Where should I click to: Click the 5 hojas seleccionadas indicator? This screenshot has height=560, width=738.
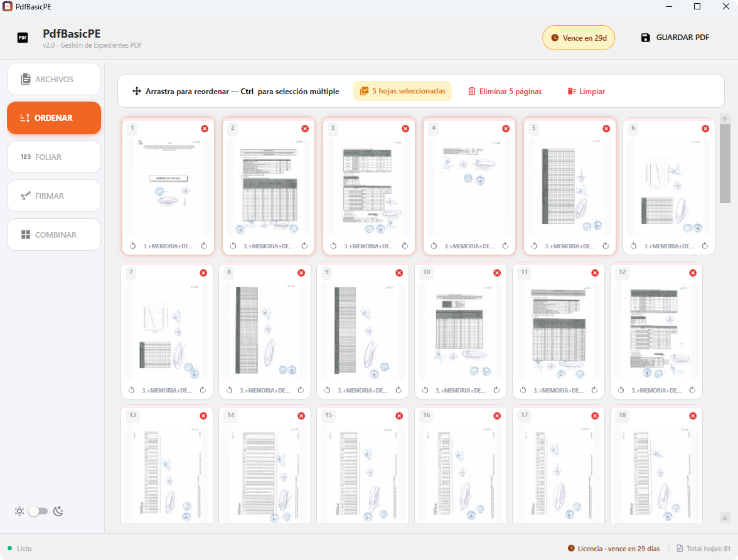(402, 91)
